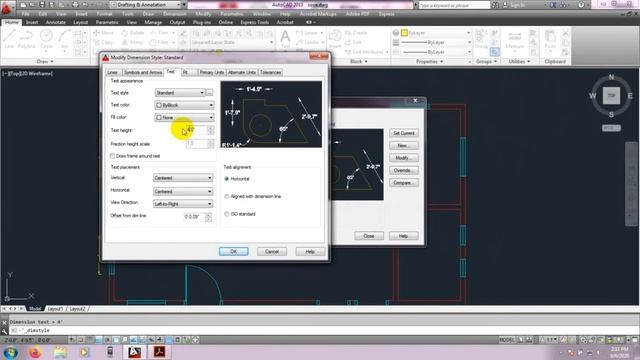Click the Save icon in Quick Access toolbar
Image resolution: width=640 pixels, height=360 pixels.
tap(42, 5)
